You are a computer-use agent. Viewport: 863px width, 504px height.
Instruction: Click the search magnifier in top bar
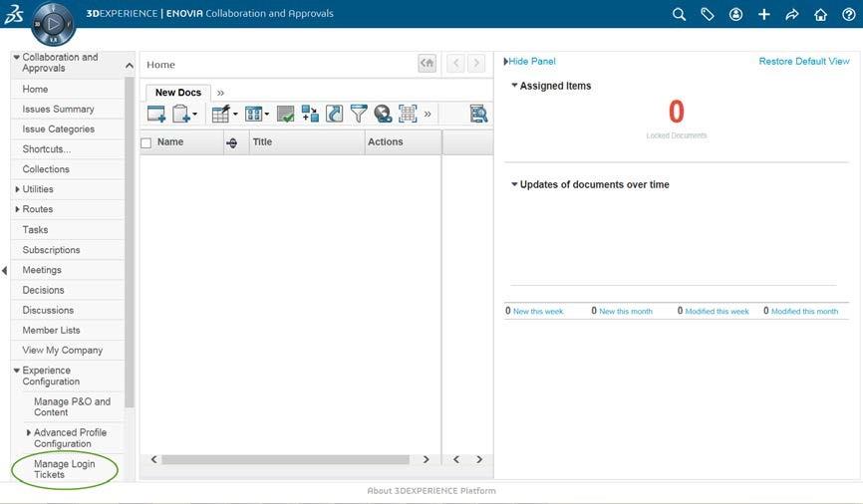(679, 14)
